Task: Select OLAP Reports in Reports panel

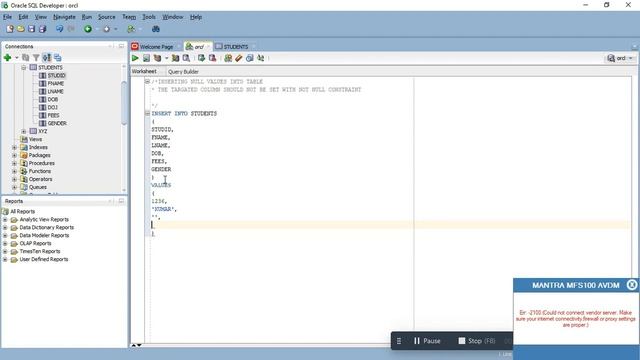Action: [x=36, y=243]
